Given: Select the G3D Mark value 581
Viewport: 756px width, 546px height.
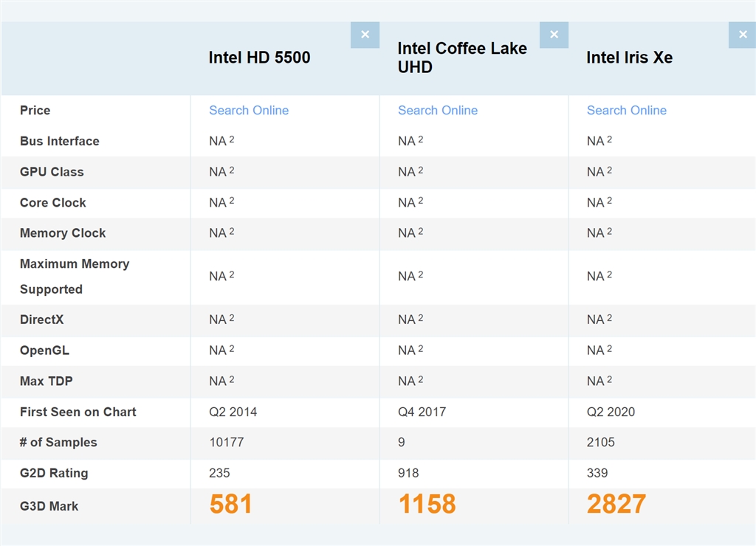Looking at the screenshot, I should [230, 504].
